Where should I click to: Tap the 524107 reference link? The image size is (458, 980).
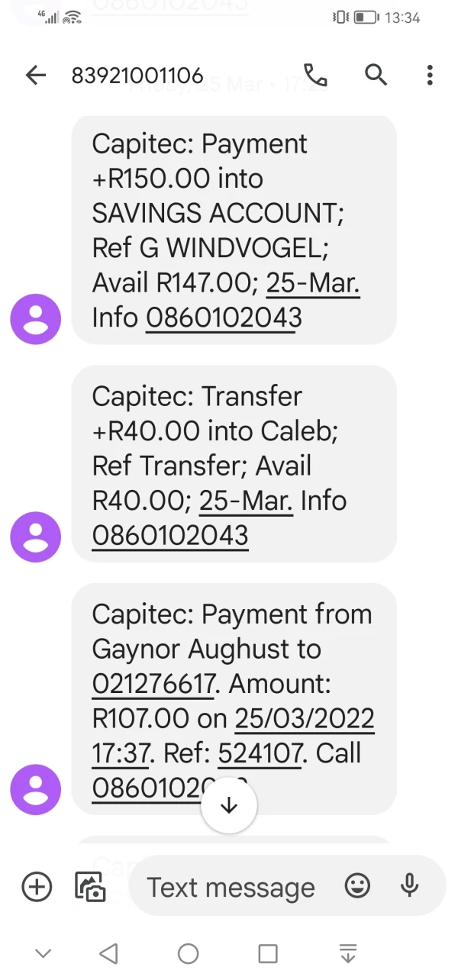coord(260,753)
